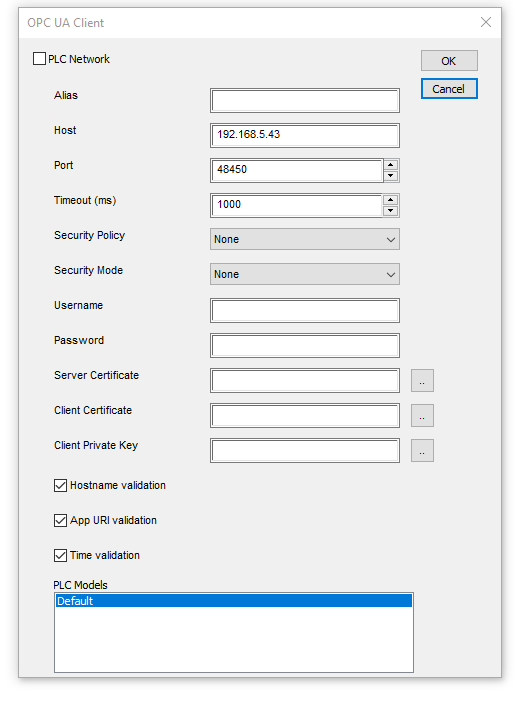
Task: Browse for Server Certificate file
Action: pyautogui.click(x=422, y=381)
